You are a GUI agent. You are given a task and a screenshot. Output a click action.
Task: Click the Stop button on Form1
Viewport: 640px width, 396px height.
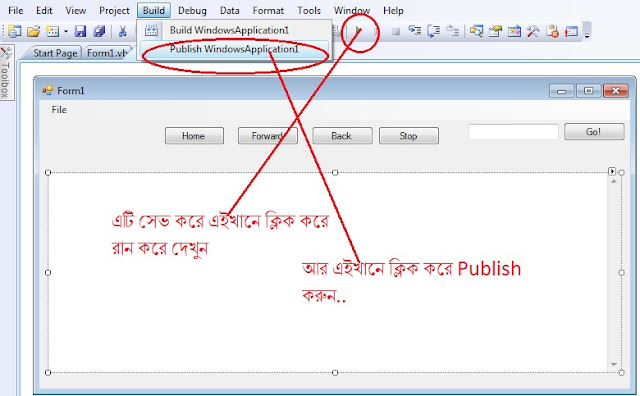click(x=409, y=136)
